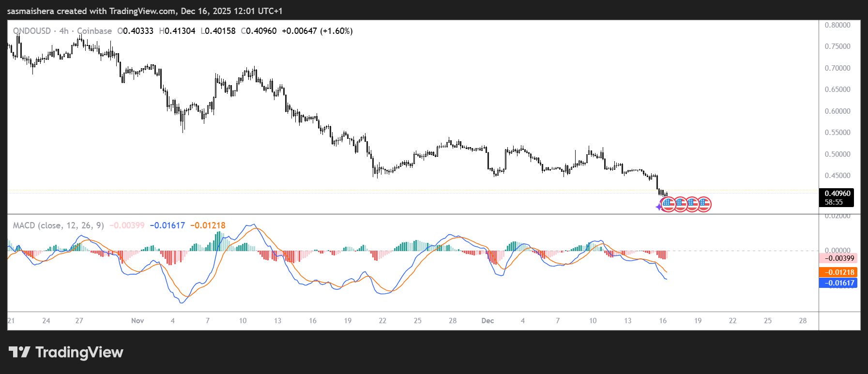
Task: Open the first US flag economic event
Action: 668,204
